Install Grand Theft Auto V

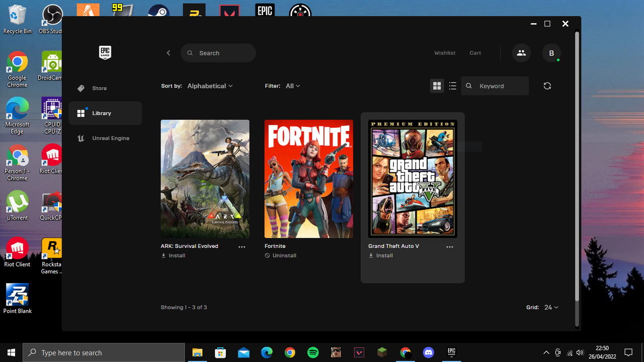(381, 255)
